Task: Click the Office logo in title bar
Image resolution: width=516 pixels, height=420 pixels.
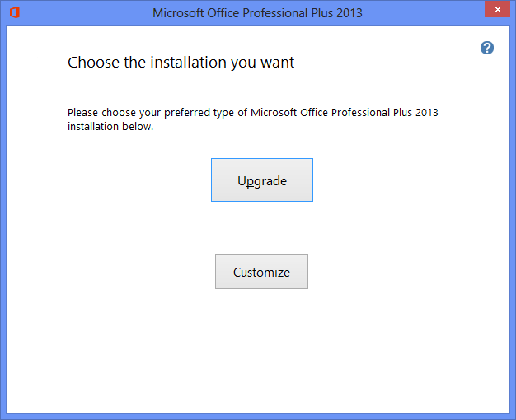Action: click(15, 12)
